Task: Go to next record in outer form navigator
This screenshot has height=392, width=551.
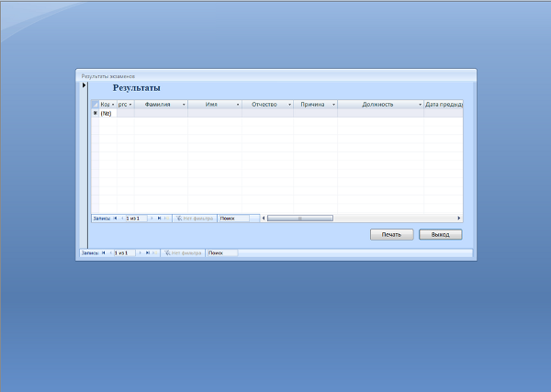Action: 141,252
